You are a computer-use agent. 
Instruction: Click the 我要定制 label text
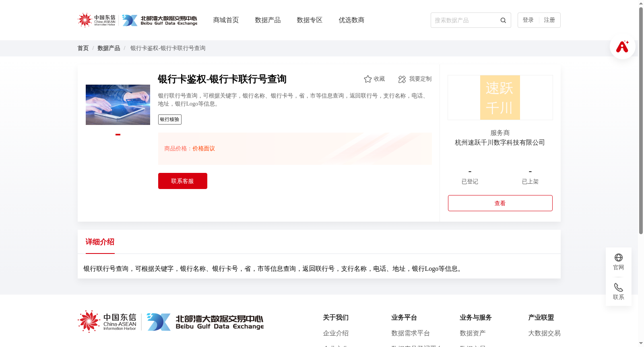point(420,79)
